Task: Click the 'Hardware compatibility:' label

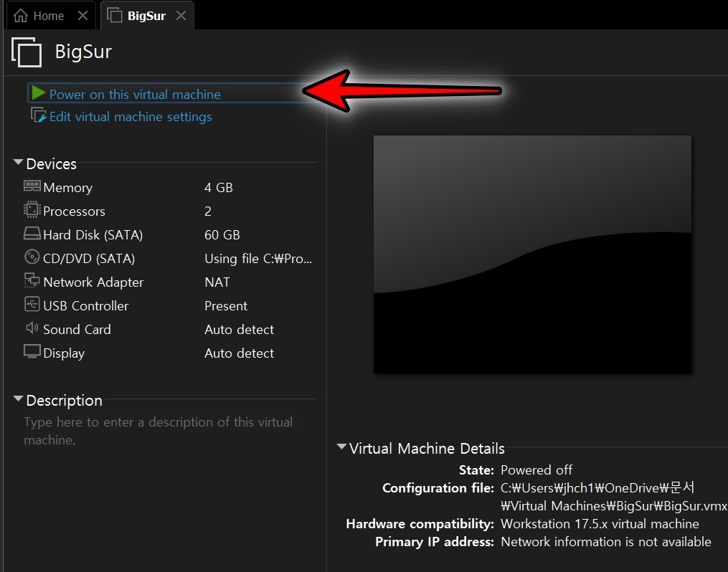Action: coord(420,524)
